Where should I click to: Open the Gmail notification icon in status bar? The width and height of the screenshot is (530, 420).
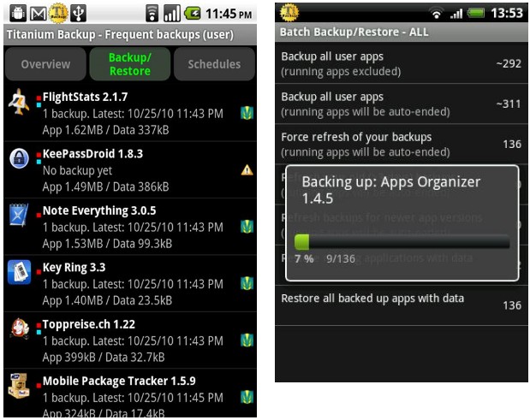39,14
